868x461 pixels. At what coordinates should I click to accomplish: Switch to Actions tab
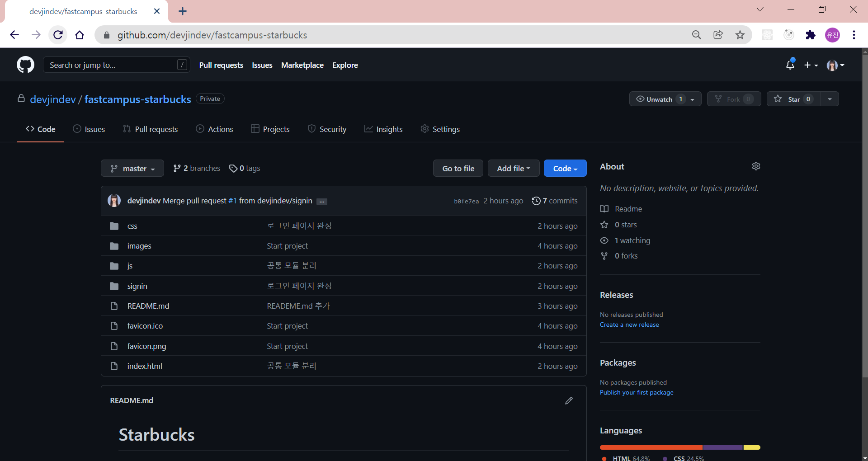coord(214,129)
